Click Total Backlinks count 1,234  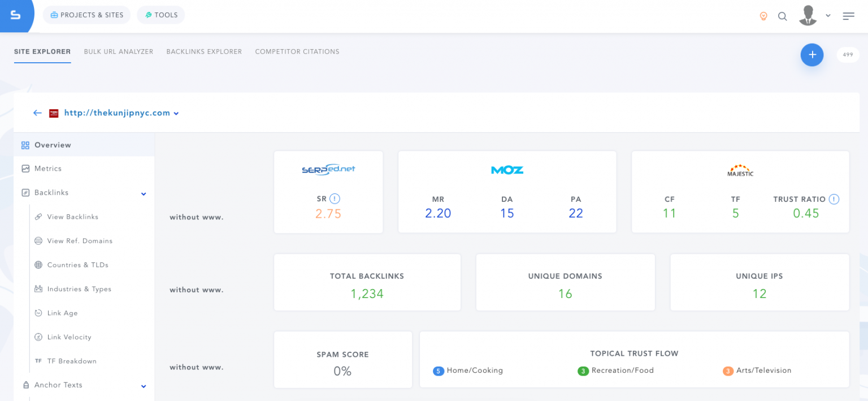[x=367, y=294]
